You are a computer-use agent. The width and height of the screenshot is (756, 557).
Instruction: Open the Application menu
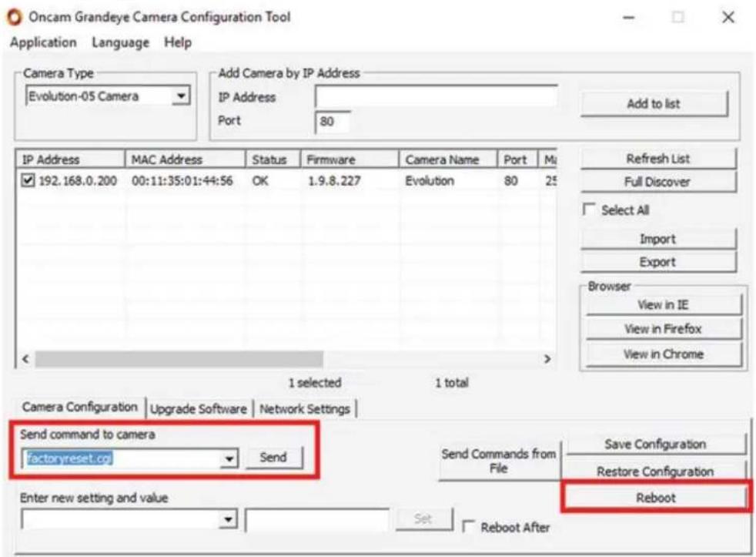(x=43, y=42)
